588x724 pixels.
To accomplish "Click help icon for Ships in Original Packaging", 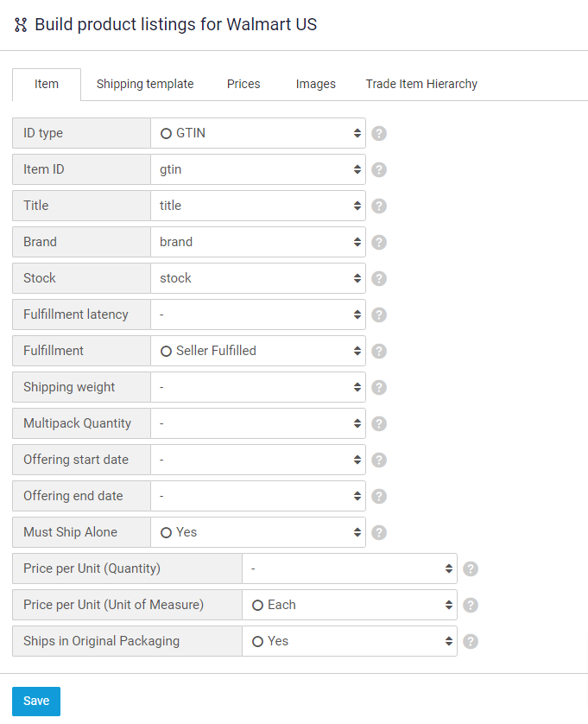I will [x=471, y=641].
